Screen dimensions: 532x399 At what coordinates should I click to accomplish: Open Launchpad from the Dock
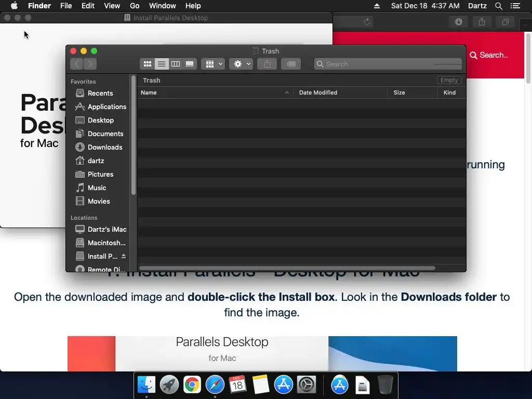tap(169, 385)
